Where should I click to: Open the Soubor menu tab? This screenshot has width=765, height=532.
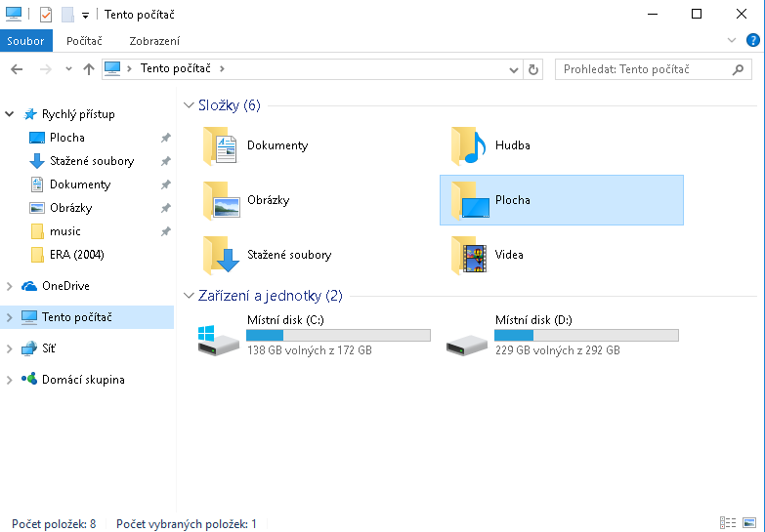pyautogui.click(x=25, y=41)
